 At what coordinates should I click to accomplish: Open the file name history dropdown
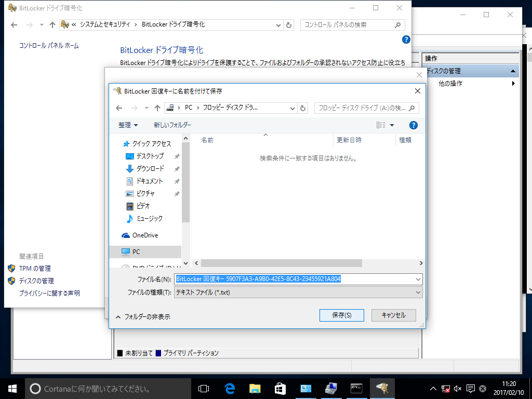(418, 279)
